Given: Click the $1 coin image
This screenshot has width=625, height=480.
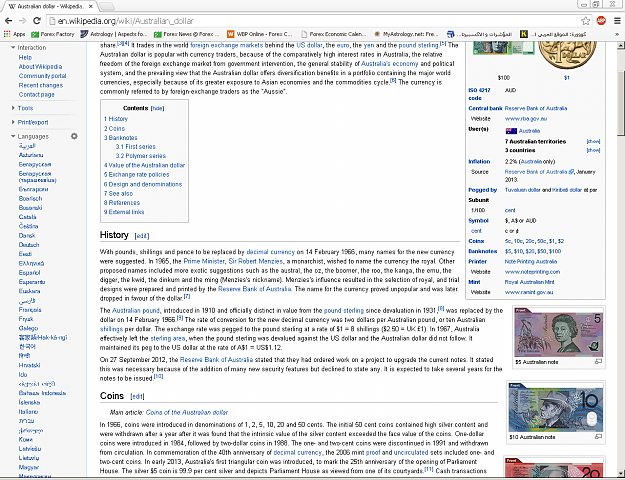Looking at the screenshot, I should [x=567, y=55].
